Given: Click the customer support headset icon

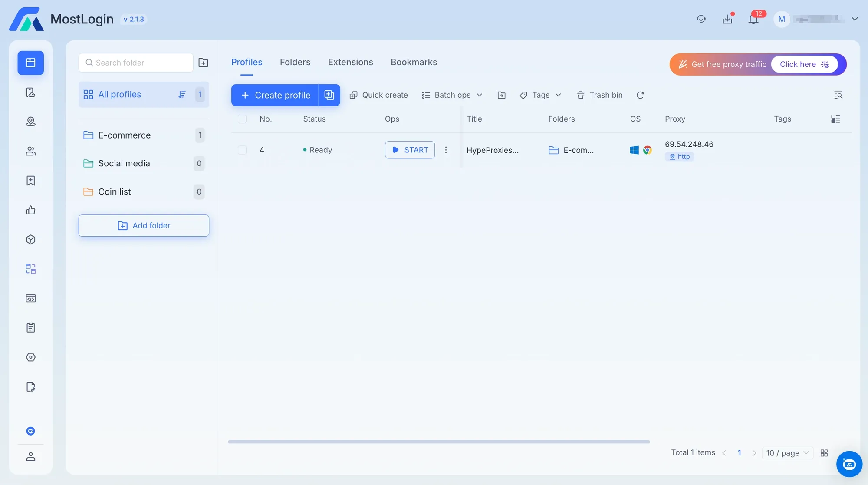Looking at the screenshot, I should click(x=701, y=20).
